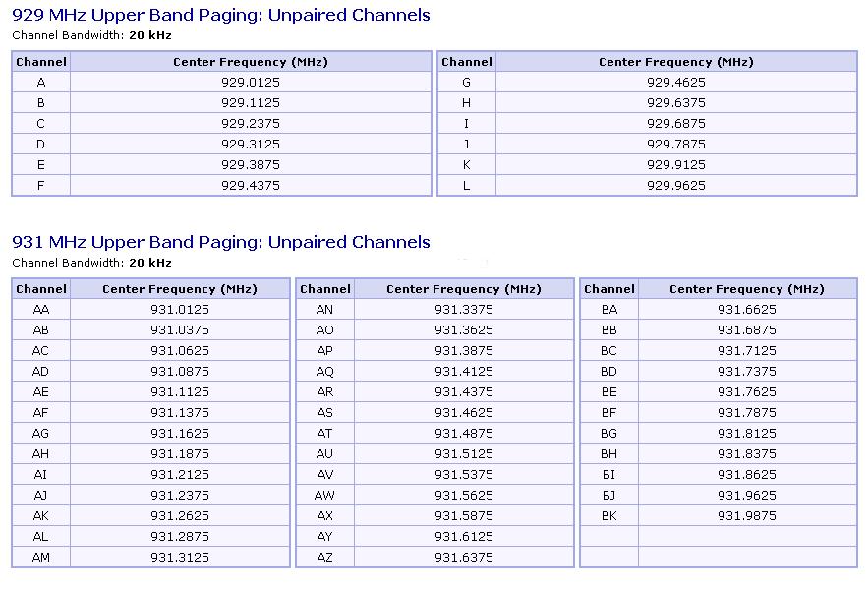
Task: Click the Center Frequency header above 929.4625
Action: pos(676,62)
